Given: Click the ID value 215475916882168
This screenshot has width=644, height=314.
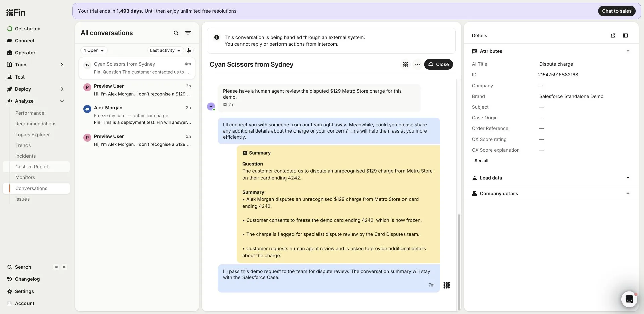Looking at the screenshot, I should point(558,75).
